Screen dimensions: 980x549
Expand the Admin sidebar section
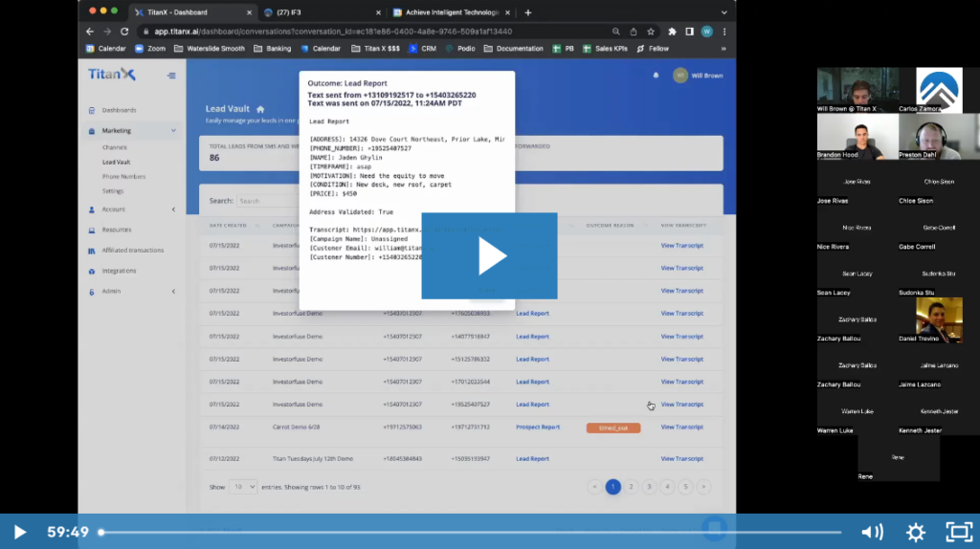coord(132,291)
